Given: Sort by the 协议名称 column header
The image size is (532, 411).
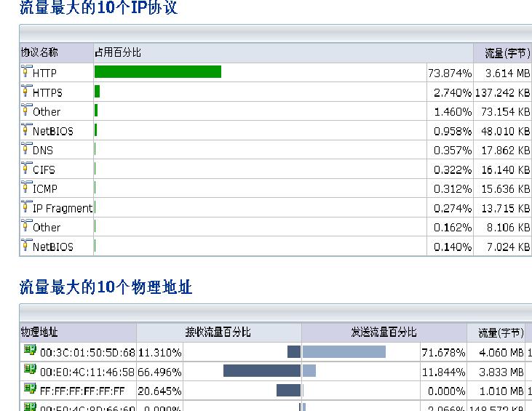Looking at the screenshot, I should click(40, 53).
